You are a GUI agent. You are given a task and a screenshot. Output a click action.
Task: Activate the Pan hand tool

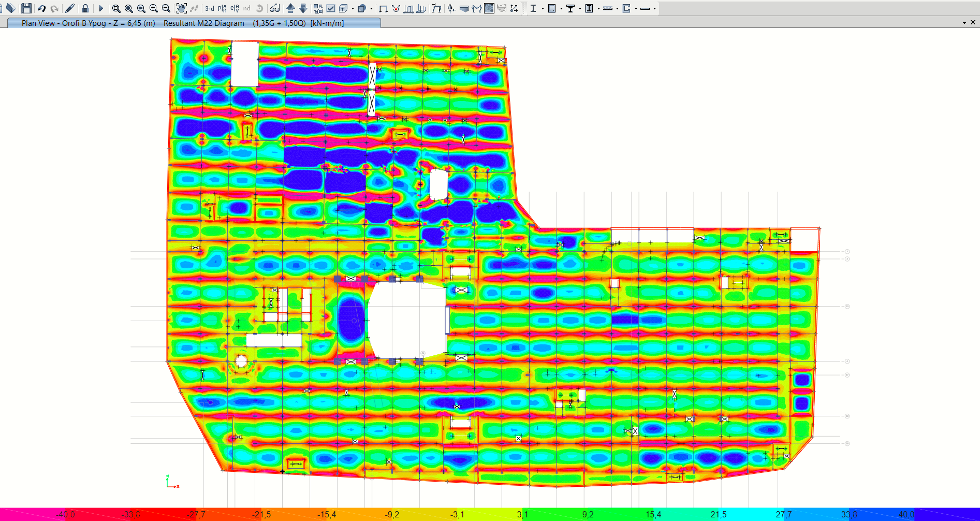point(181,8)
